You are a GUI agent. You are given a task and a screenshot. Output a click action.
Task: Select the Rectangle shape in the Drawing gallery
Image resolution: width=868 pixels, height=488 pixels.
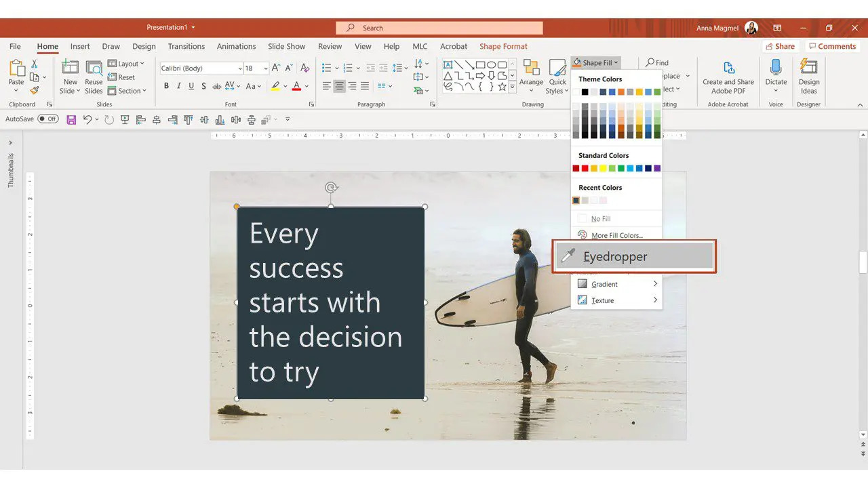[481, 64]
